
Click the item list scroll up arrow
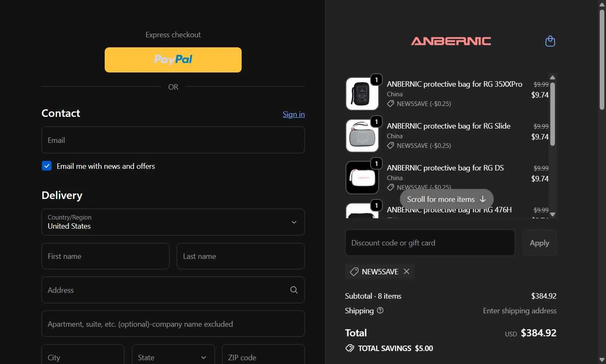(552, 77)
